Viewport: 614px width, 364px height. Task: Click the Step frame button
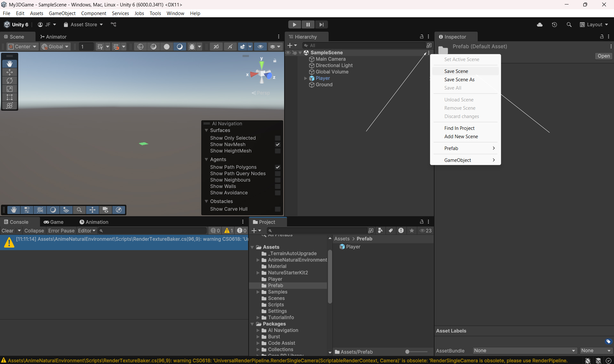point(321,25)
